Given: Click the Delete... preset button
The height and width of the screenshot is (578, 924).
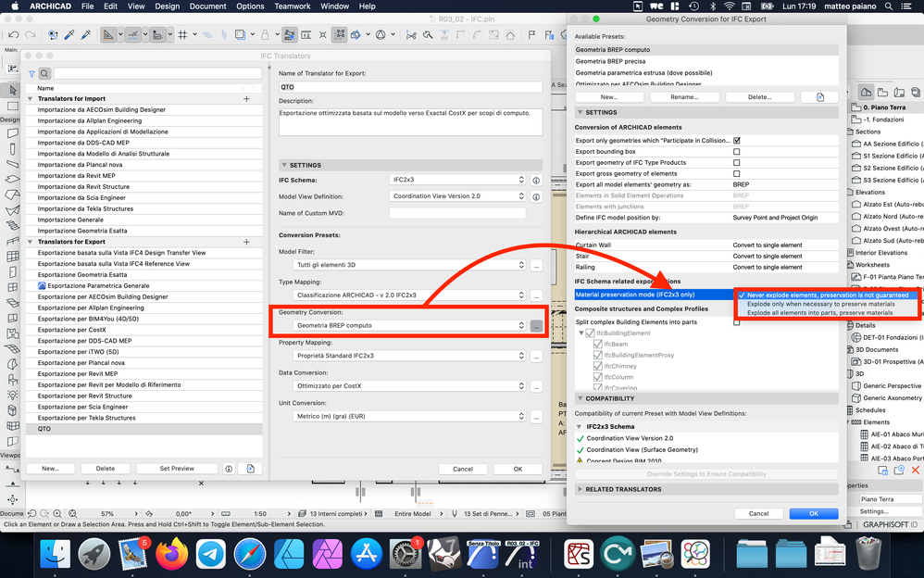Looking at the screenshot, I should (759, 97).
